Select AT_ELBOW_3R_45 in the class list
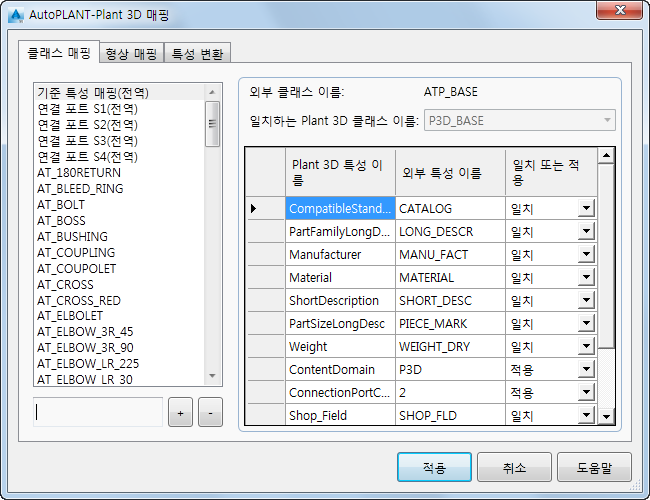This screenshot has width=650, height=500. click(119, 332)
